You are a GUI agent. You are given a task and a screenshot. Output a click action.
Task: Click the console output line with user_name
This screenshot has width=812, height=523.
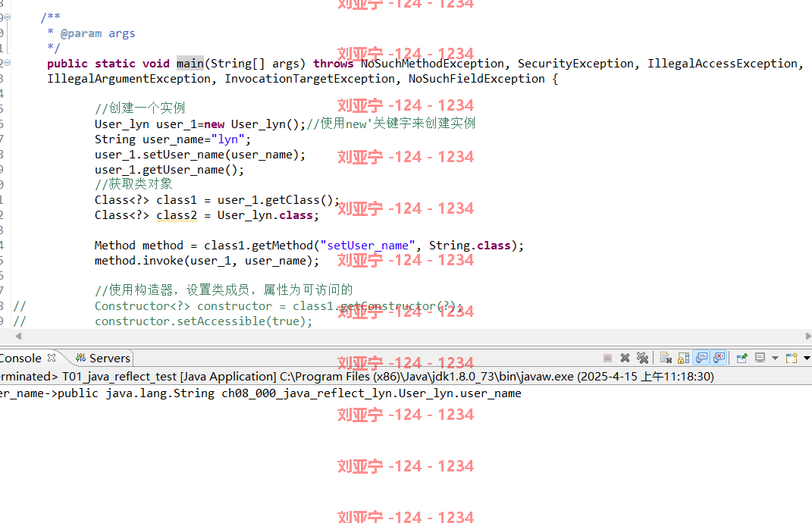pyautogui.click(x=261, y=393)
